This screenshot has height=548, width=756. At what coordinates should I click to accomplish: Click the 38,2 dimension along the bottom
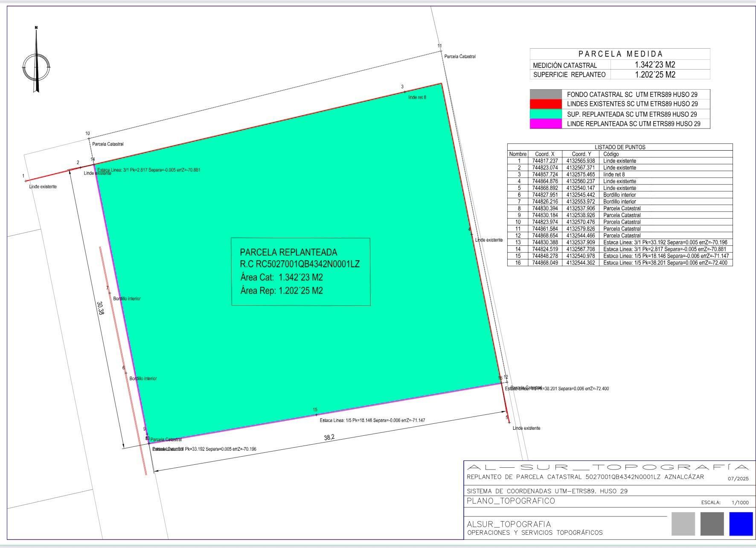tap(329, 437)
